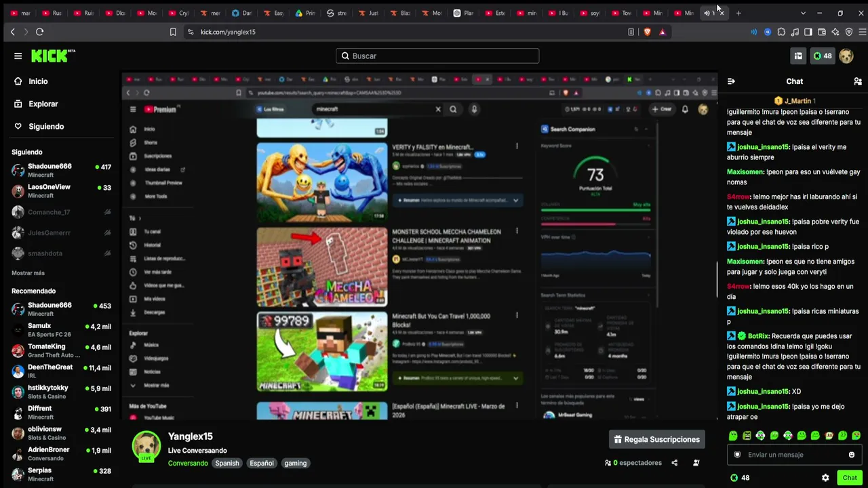The height and width of the screenshot is (488, 868).
Task: Click Regala Suscripciones button
Action: coord(657,439)
